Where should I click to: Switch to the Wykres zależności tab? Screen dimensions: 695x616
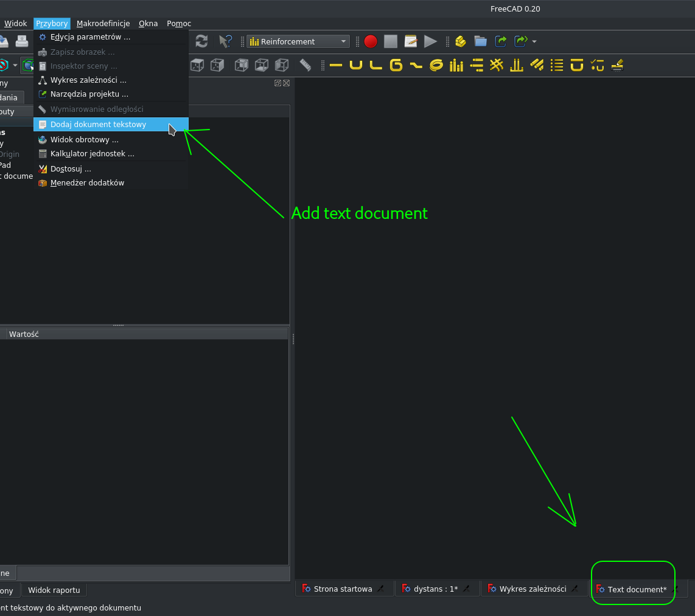[534, 589]
